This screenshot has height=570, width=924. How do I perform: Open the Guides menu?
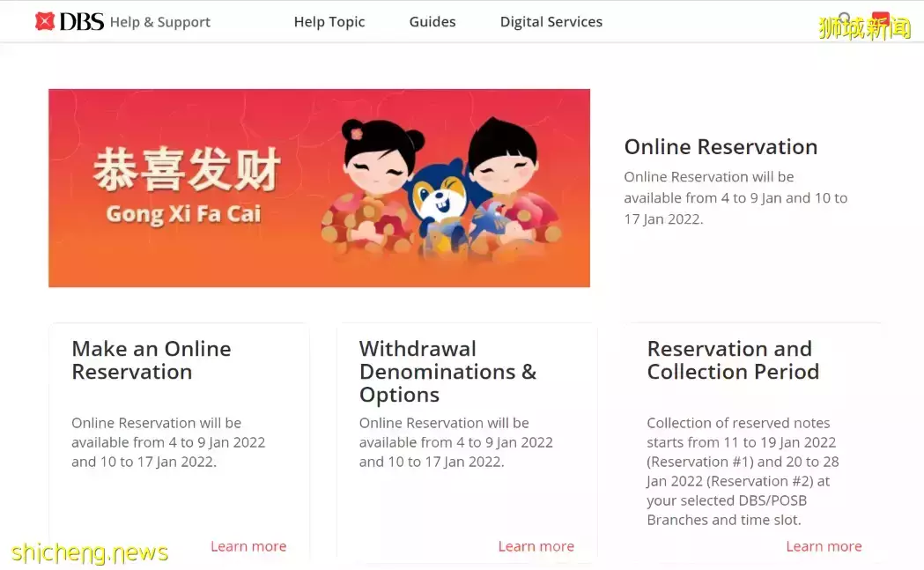432,22
